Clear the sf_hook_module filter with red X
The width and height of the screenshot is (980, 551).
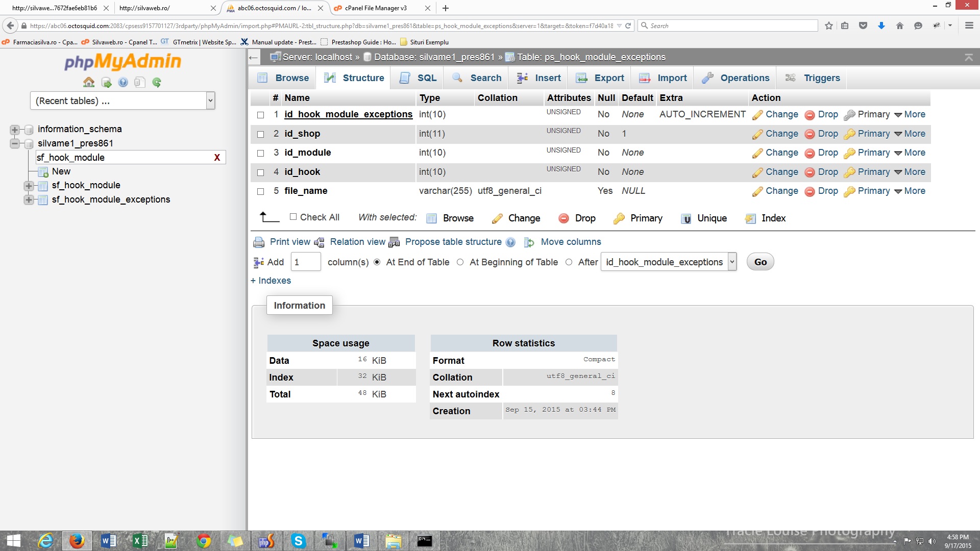pyautogui.click(x=217, y=158)
